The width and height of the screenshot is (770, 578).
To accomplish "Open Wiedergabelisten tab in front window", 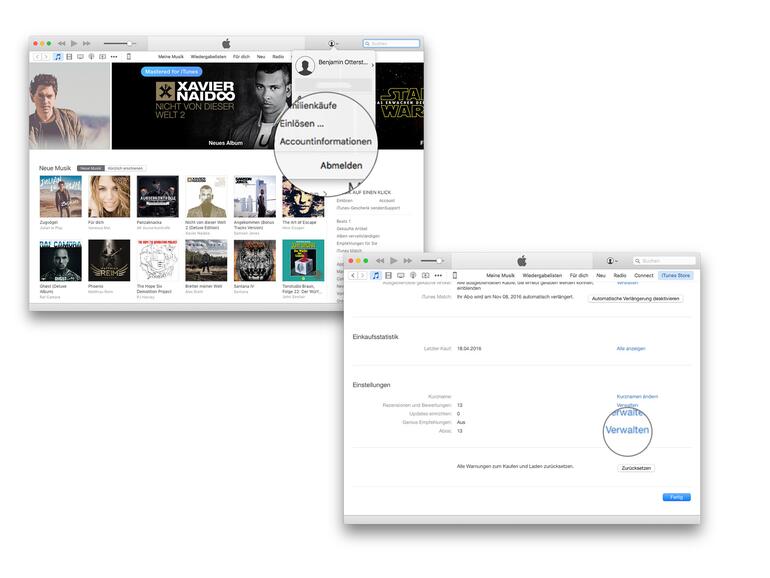I will tap(542, 275).
